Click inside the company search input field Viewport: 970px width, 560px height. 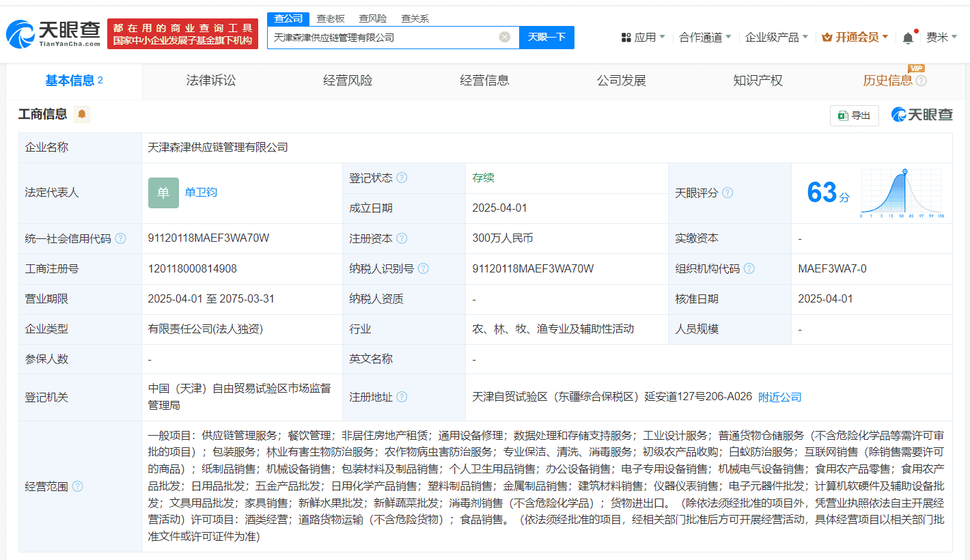click(383, 37)
